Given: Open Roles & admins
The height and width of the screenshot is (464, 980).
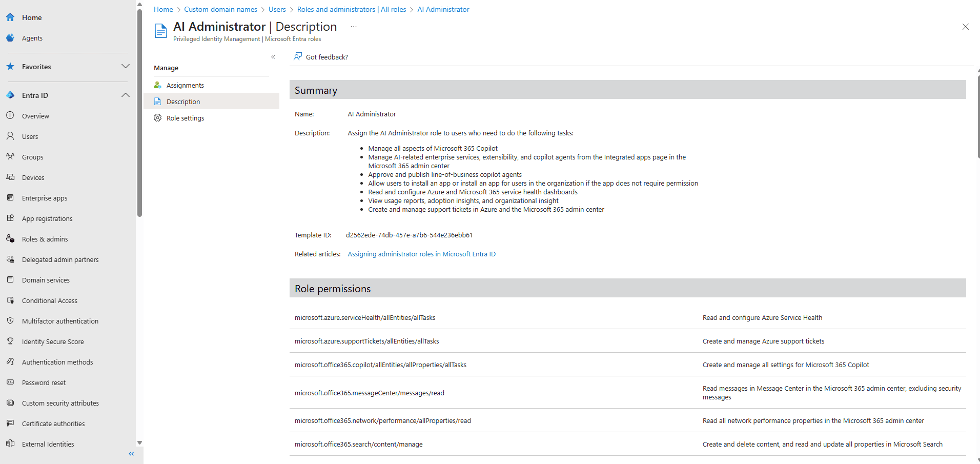Looking at the screenshot, I should (x=45, y=238).
